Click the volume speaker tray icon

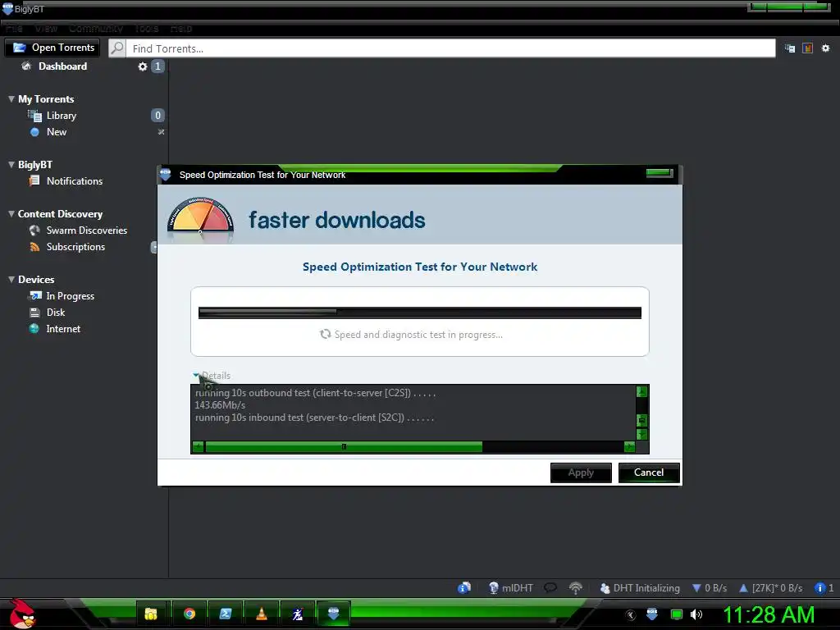tap(696, 614)
